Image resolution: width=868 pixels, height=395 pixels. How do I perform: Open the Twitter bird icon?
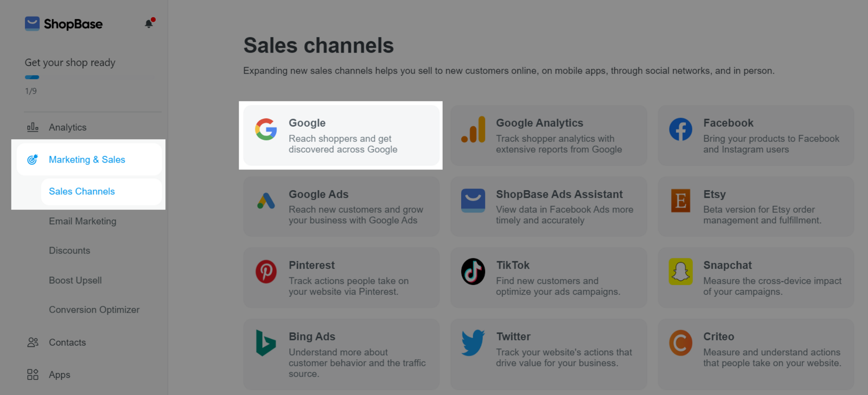click(x=473, y=342)
